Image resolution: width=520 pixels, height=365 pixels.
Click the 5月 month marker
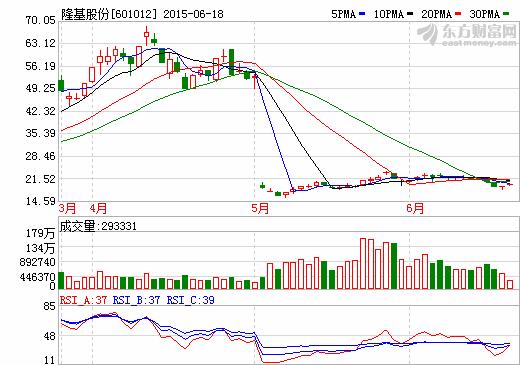(x=260, y=208)
